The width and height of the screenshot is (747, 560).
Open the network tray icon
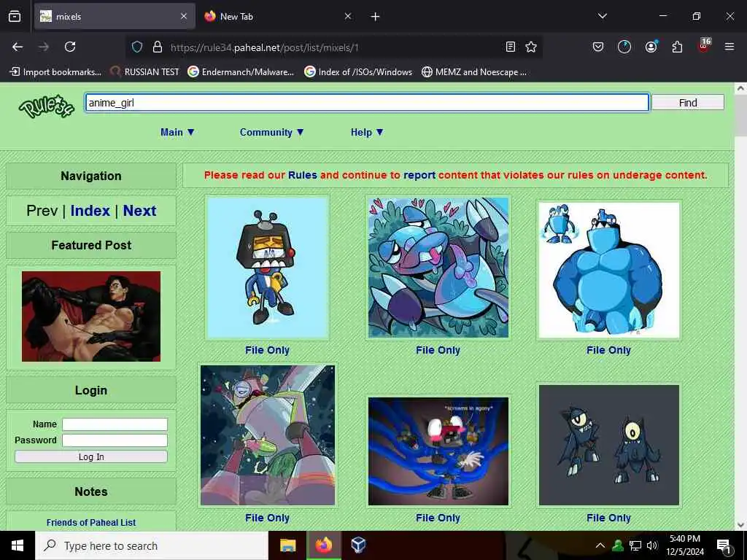(635, 545)
